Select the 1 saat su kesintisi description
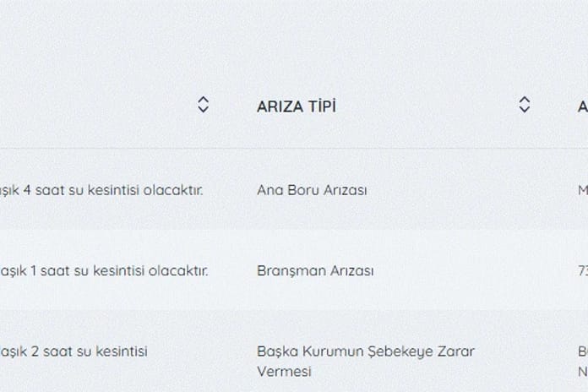588x392 pixels. [104, 271]
